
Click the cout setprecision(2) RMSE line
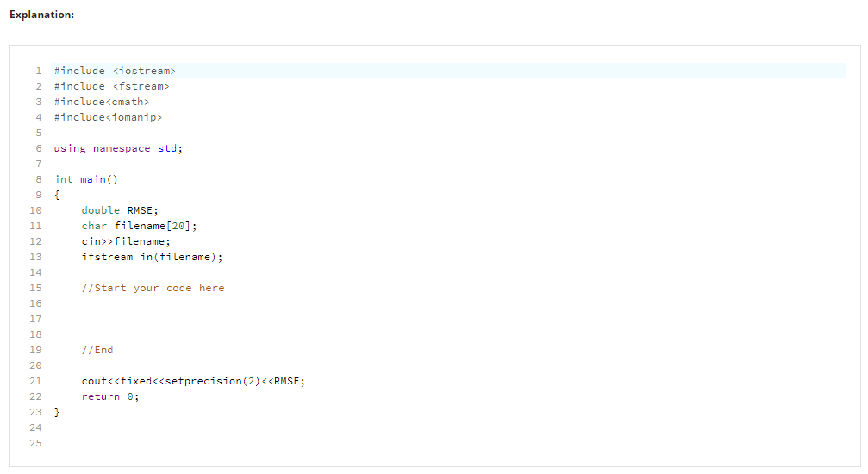[x=193, y=381]
